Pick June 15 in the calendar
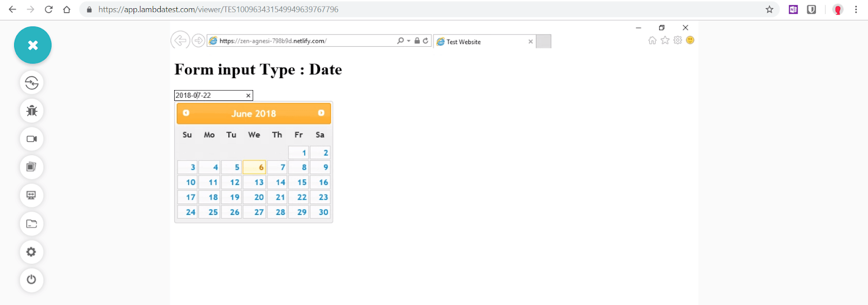Viewport: 868px width, 305px height. pos(299,182)
